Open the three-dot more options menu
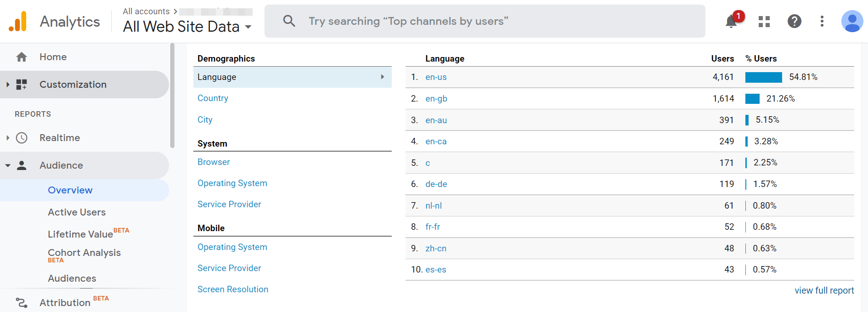Screen dimensions: 868x312 tap(822, 21)
